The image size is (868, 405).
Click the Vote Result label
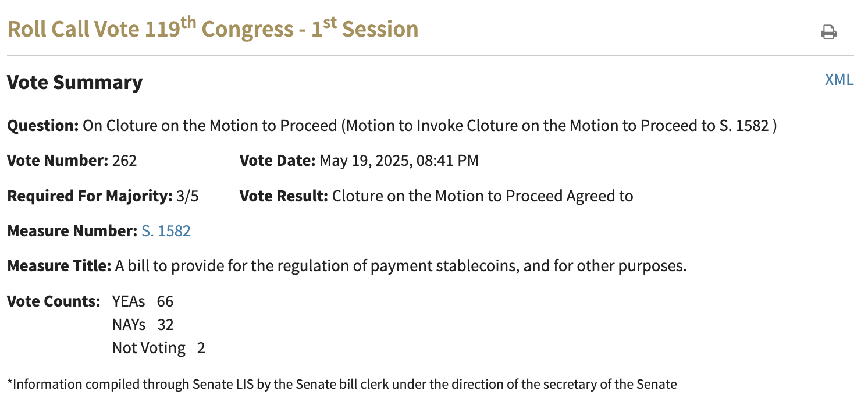click(x=283, y=196)
